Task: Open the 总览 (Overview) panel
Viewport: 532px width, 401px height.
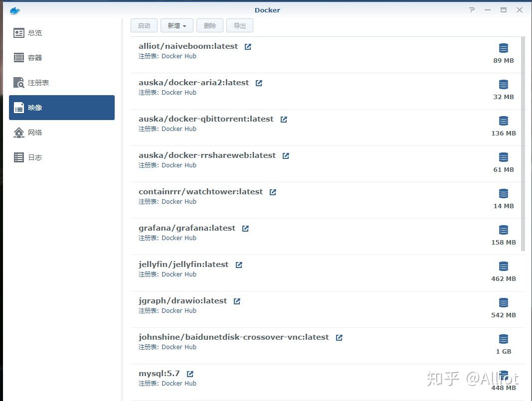Action: point(35,33)
